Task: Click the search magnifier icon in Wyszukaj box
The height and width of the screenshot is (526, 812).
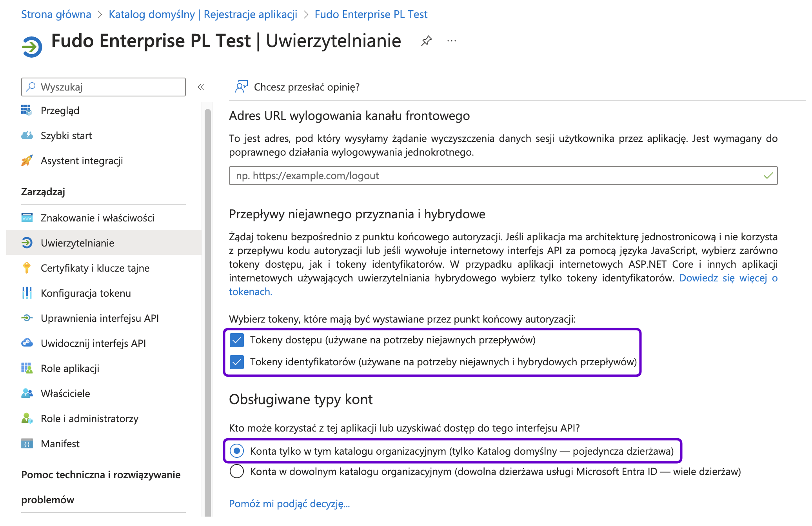Action: (x=31, y=87)
